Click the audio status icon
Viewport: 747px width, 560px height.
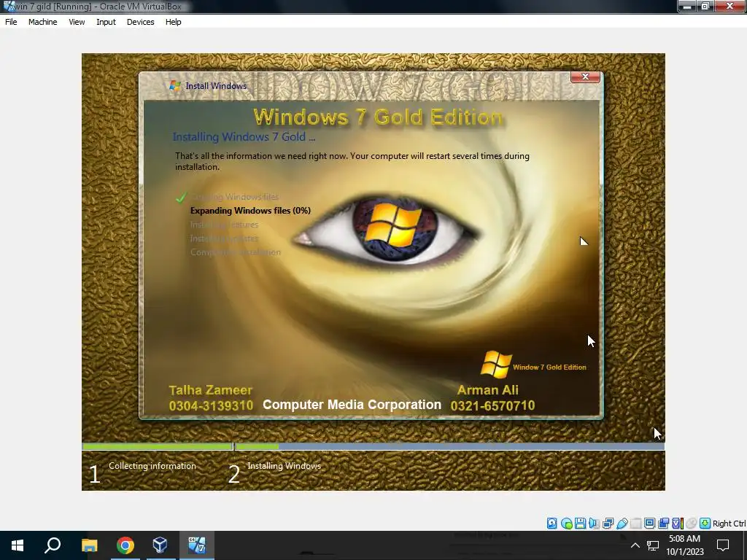pos(594,524)
